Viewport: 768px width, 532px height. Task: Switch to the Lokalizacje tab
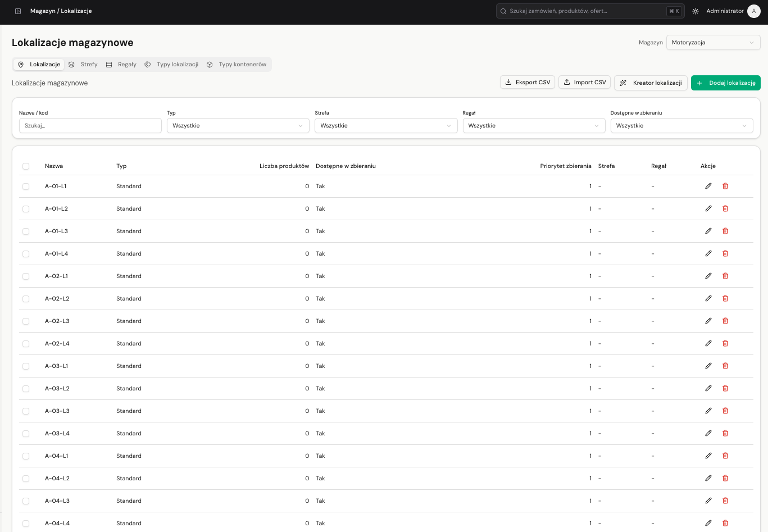[x=39, y=65]
